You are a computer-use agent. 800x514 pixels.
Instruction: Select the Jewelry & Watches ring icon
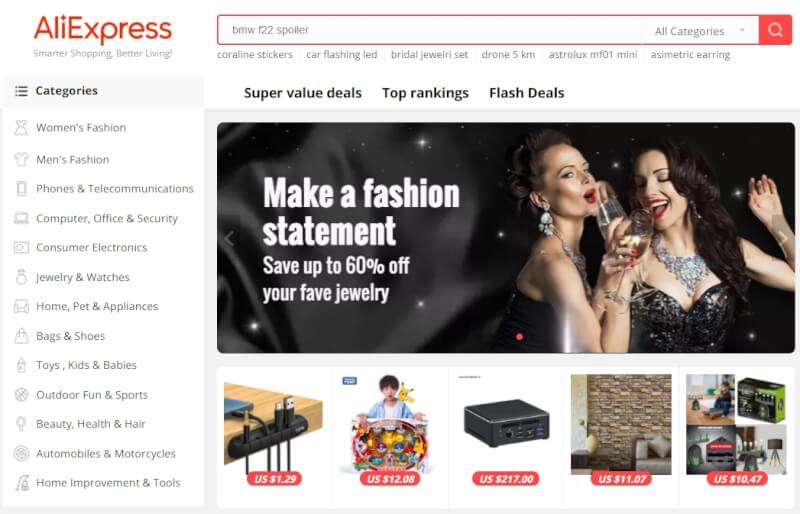click(21, 277)
